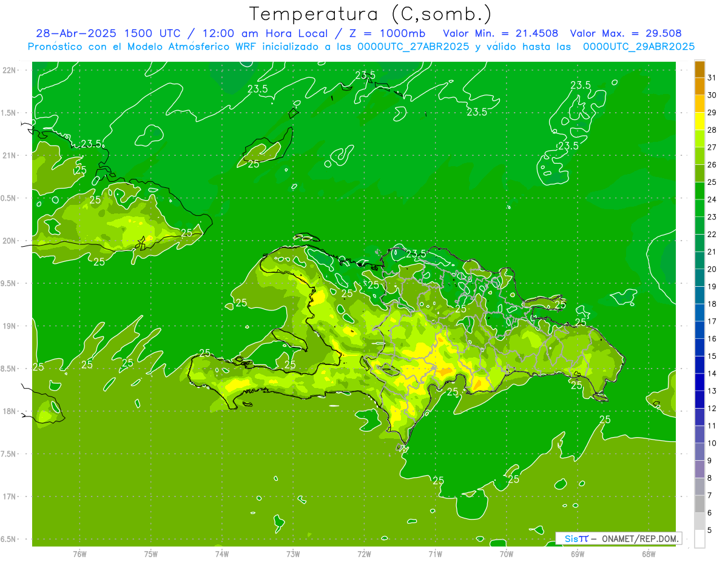Click the lime swatch between 27 and 28
The width and height of the screenshot is (728, 562).
[x=699, y=139]
